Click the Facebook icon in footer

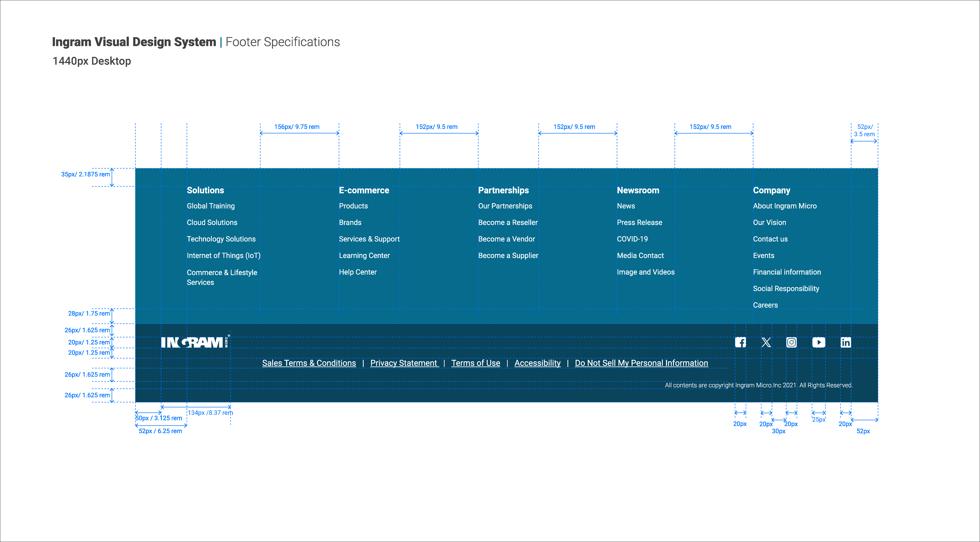pos(740,342)
